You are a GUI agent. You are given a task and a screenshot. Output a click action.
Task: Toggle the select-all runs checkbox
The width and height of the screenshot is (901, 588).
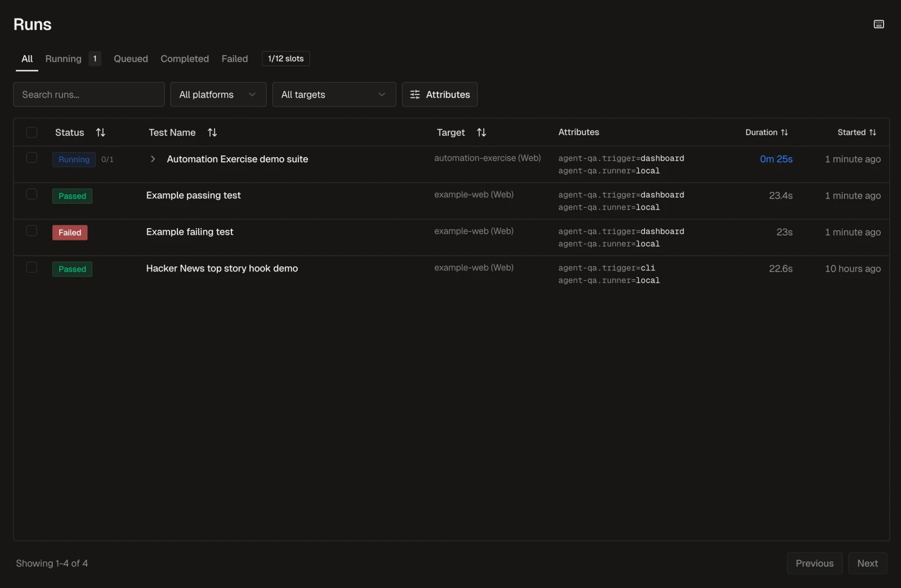(32, 132)
